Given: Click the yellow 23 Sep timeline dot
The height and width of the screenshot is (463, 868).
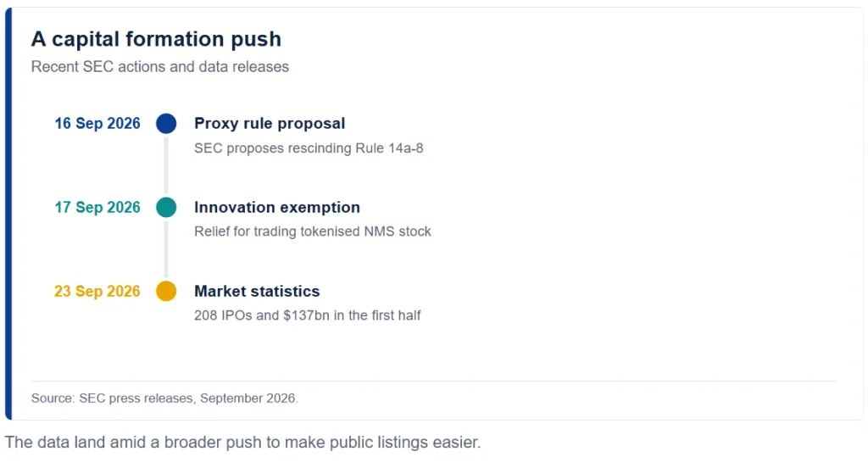Looking at the screenshot, I should 166,291.
